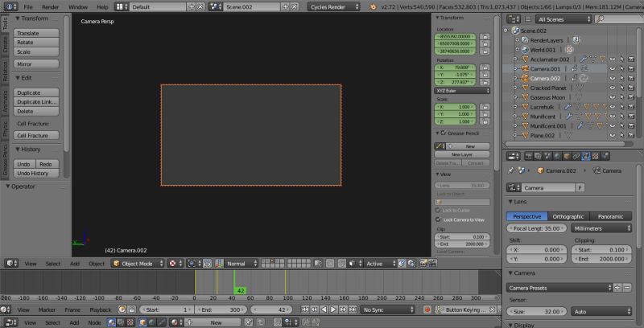The height and width of the screenshot is (328, 644).
Task: Open the Camera data properties tab icon
Action: (586, 156)
